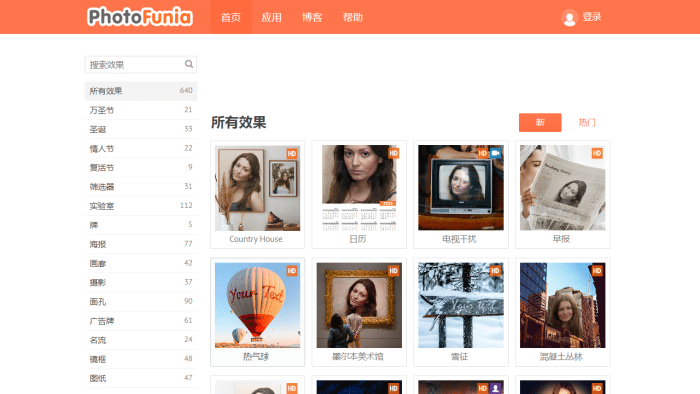Click HD badge on 雪征 card
The width and height of the screenshot is (700, 394).
pyautogui.click(x=495, y=271)
